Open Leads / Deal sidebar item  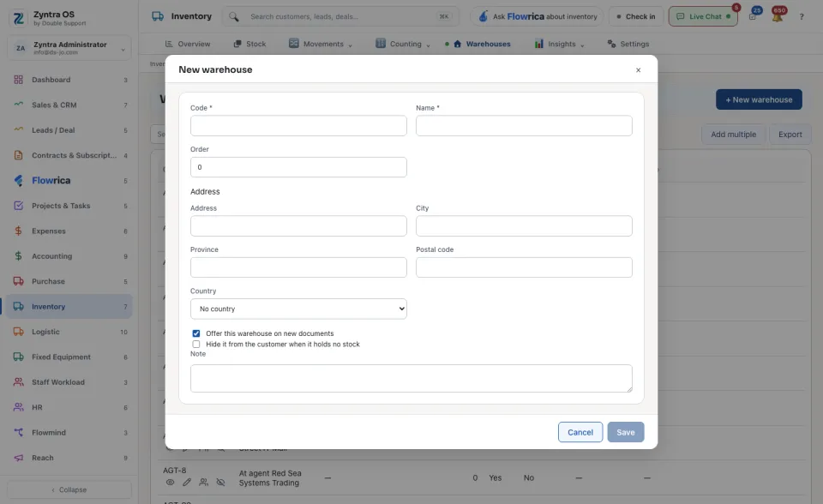[69, 130]
